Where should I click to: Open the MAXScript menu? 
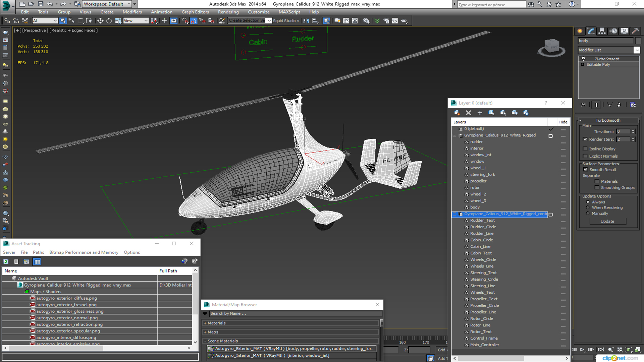point(289,12)
